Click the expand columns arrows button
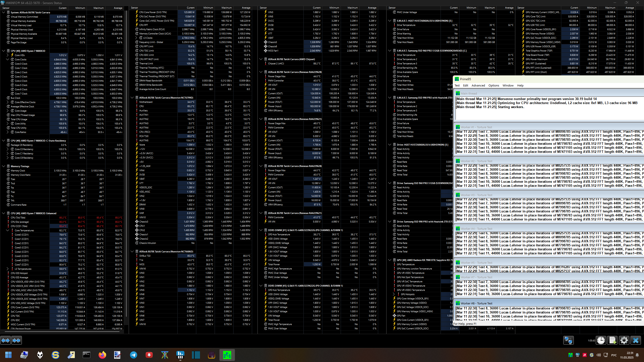 (x=6, y=340)
